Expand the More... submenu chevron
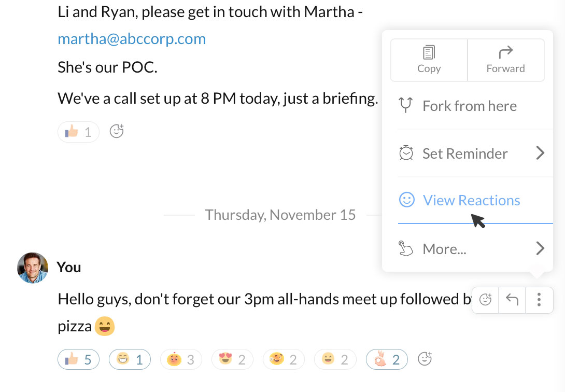This screenshot has width=565, height=392. point(540,249)
